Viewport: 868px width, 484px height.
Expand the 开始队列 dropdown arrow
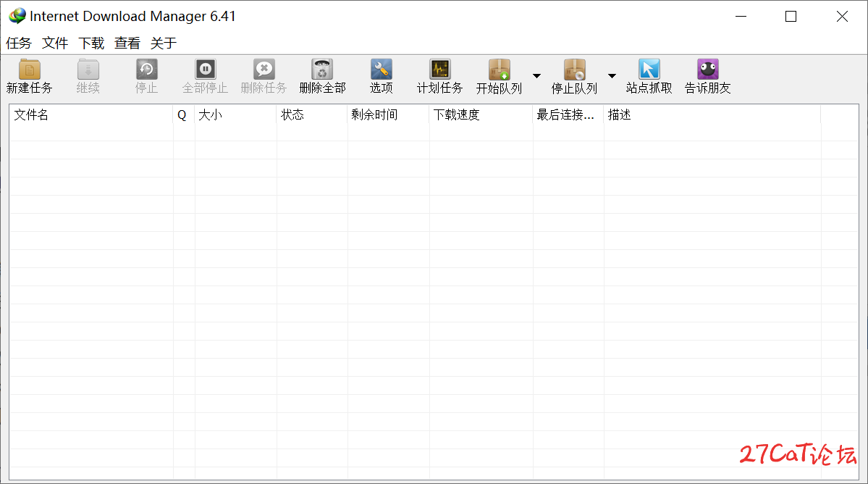[x=537, y=76]
